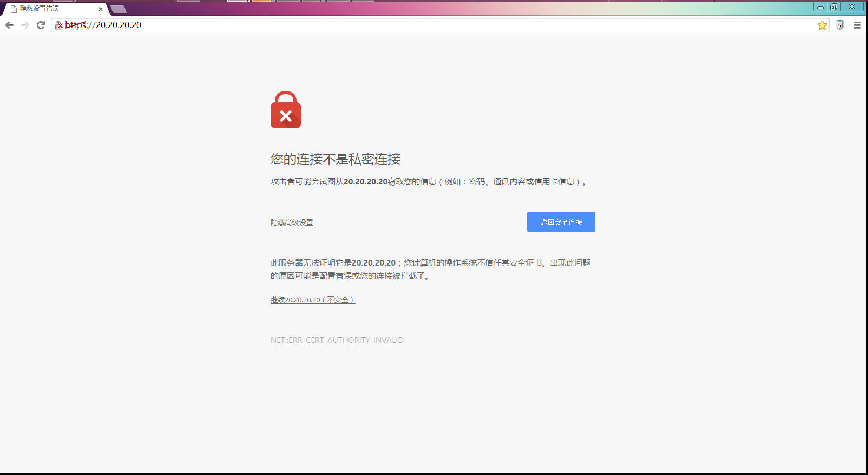Click the forward navigation arrow
The width and height of the screenshot is (868, 475).
(x=25, y=25)
